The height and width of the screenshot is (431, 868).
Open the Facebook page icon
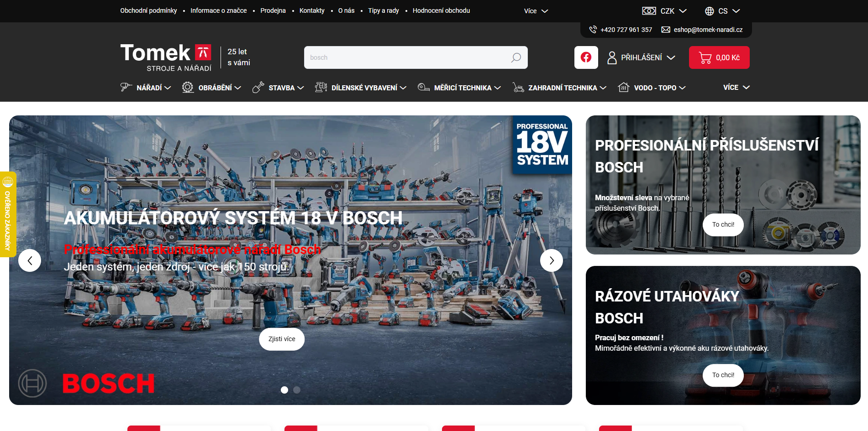[x=586, y=57]
